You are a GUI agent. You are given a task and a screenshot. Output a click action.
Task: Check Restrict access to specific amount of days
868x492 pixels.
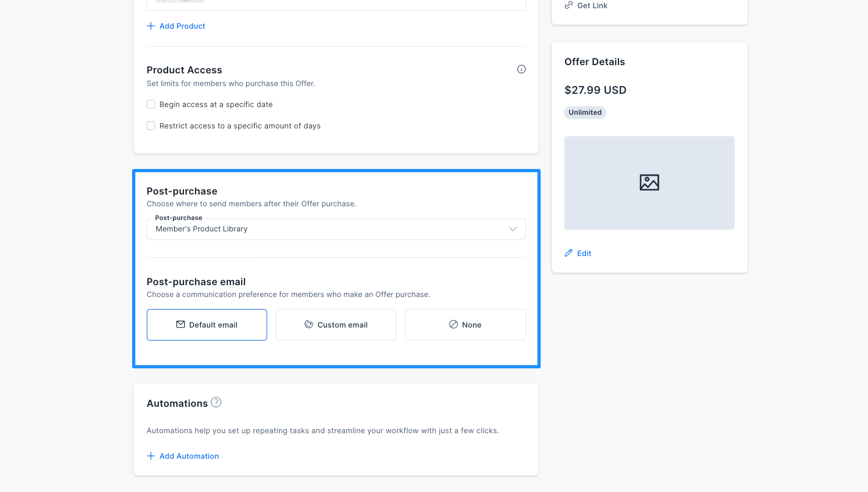point(151,126)
